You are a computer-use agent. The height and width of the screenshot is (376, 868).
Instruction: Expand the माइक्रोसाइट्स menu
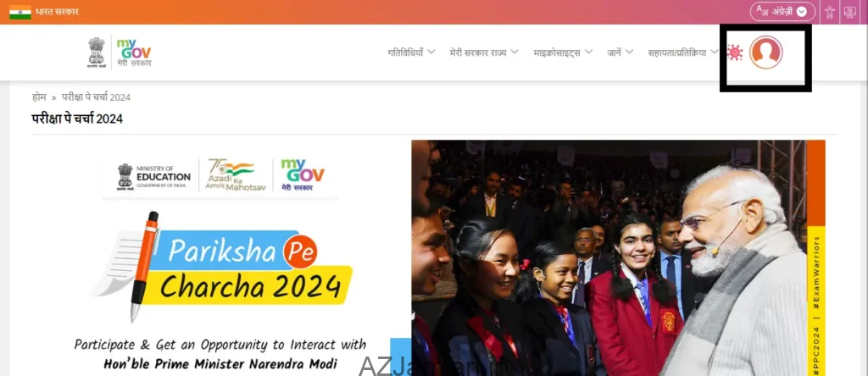[563, 53]
